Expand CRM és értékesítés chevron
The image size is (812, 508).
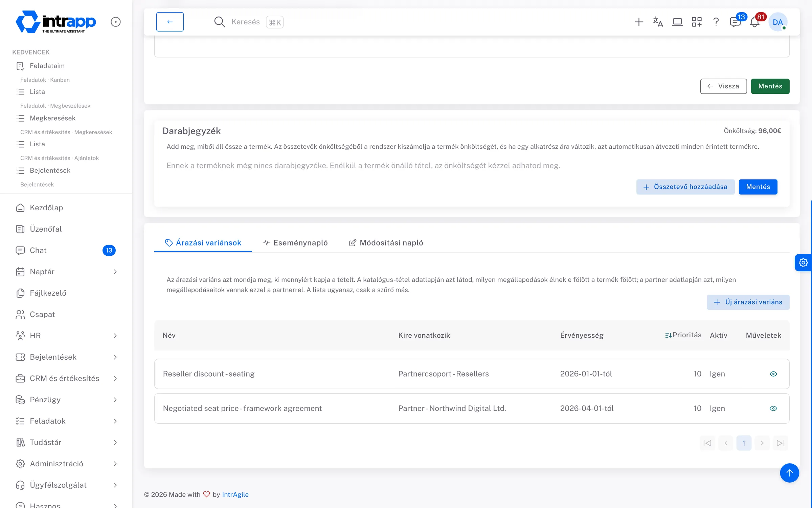[x=115, y=378]
